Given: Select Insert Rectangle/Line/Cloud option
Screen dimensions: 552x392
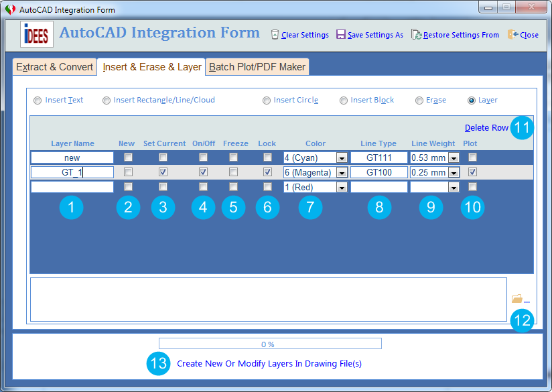Looking at the screenshot, I should tap(107, 101).
